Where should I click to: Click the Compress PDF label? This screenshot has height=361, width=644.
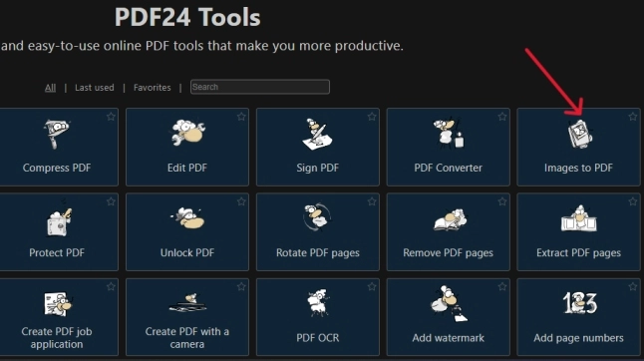[x=57, y=168]
